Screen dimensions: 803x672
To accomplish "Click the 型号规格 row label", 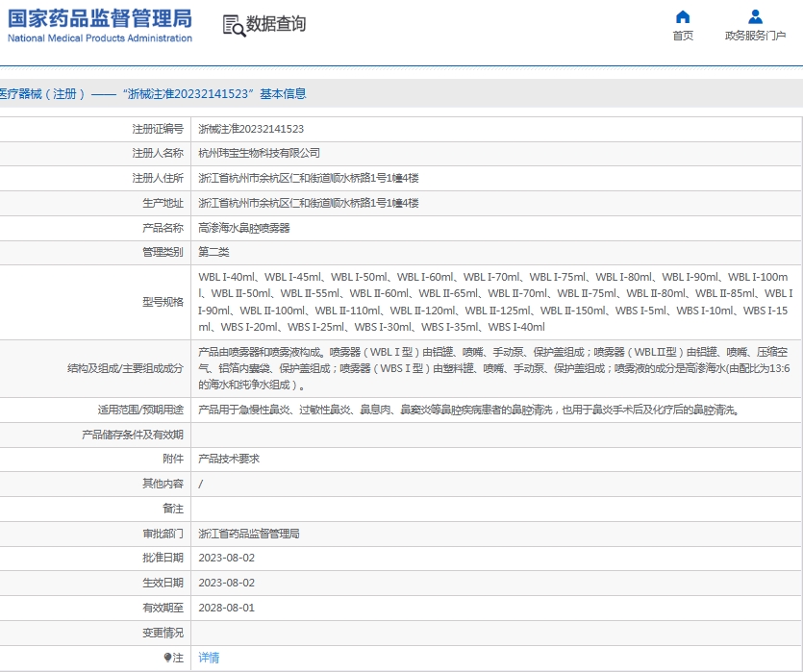I will [x=159, y=302].
